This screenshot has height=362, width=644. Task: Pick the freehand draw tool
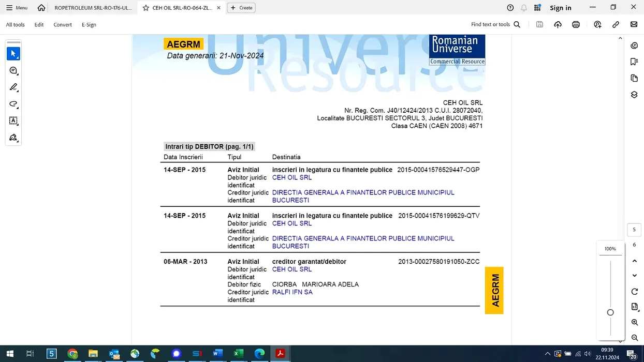coord(13,104)
